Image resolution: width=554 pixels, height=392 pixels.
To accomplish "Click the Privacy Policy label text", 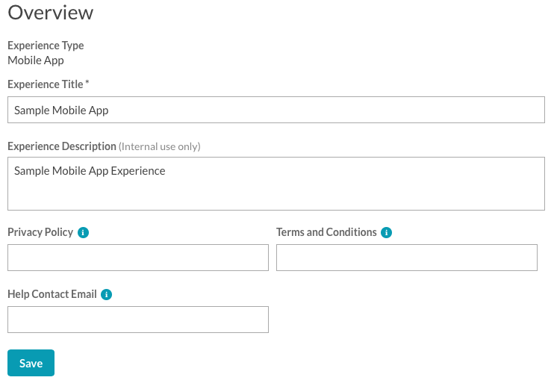I will point(40,232).
